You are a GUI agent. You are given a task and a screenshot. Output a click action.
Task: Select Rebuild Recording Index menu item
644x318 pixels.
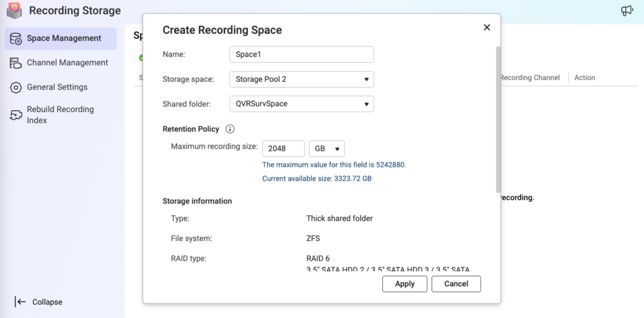pos(60,115)
